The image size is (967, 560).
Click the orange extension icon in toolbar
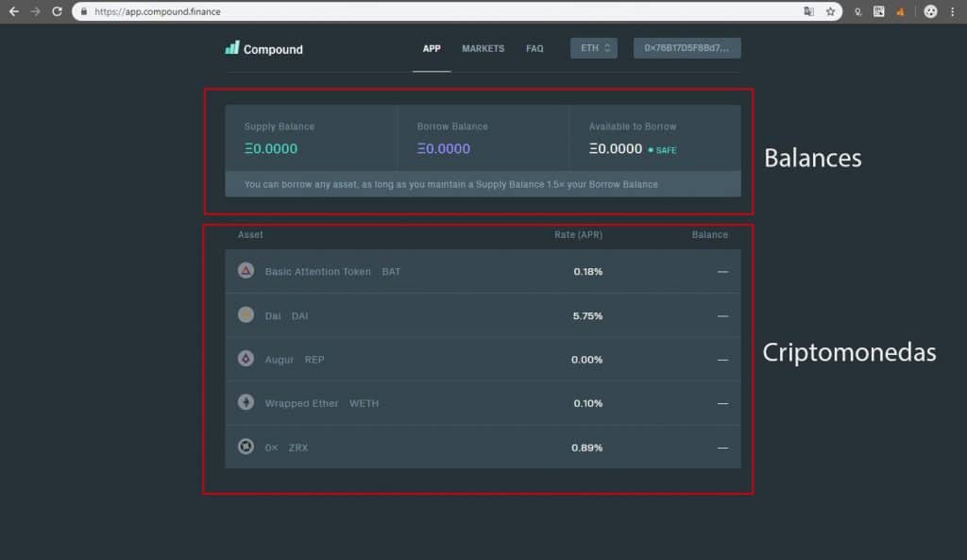point(900,11)
